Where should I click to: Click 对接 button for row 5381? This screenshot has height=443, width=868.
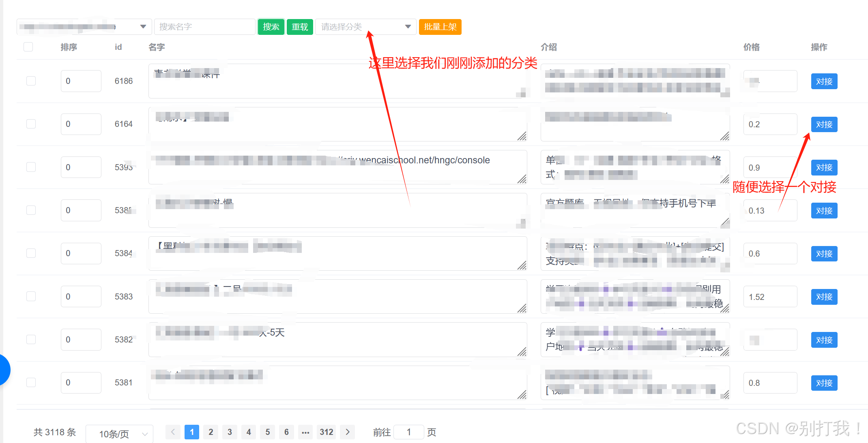(824, 383)
